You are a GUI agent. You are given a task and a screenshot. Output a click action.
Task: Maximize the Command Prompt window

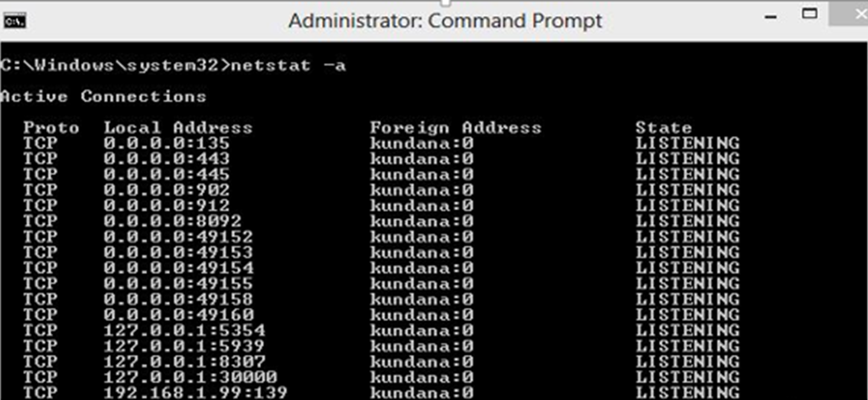coord(809,14)
